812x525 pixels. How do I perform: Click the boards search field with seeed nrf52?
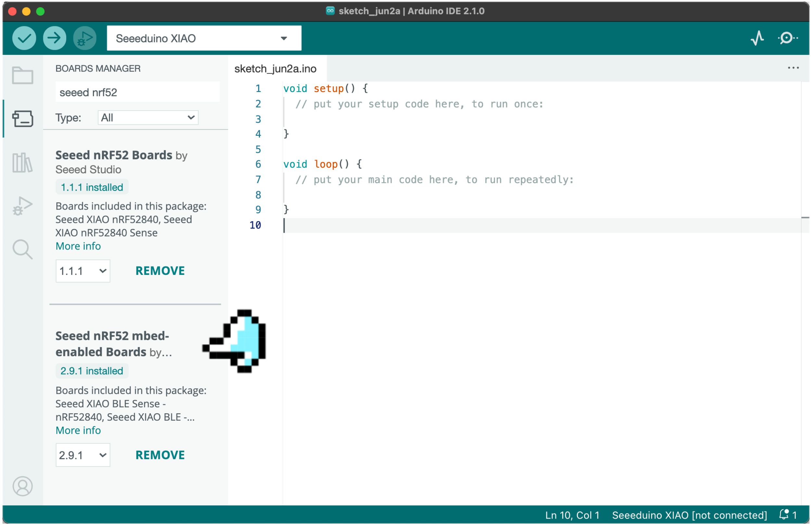pyautogui.click(x=137, y=92)
